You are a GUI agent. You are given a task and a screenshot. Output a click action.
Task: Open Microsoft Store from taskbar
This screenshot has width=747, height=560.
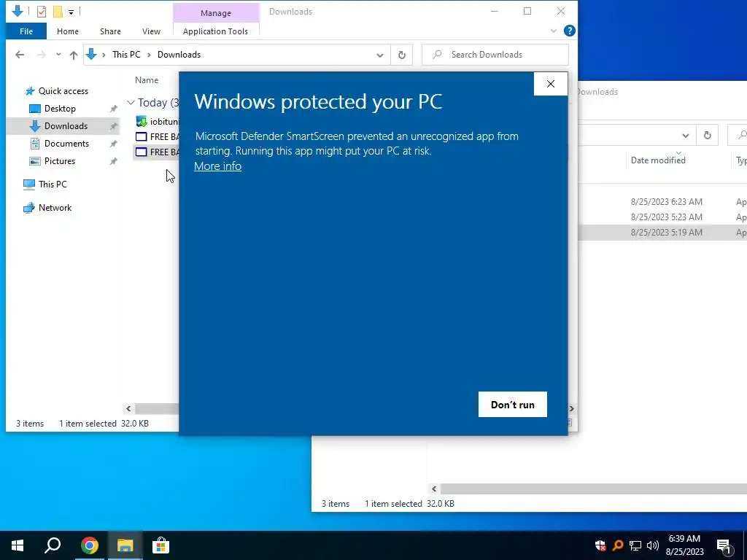coord(160,545)
